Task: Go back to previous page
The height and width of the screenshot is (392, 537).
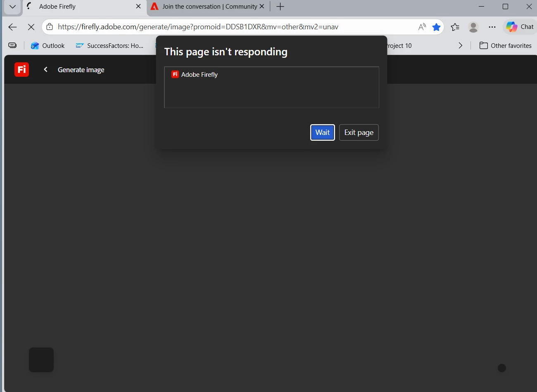Action: click(12, 27)
